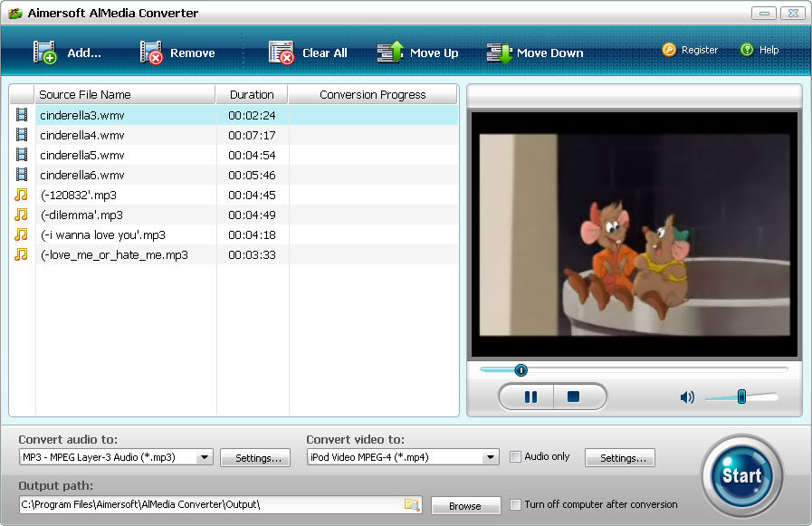Click the Register text link
This screenshot has width=812, height=526.
coord(700,50)
